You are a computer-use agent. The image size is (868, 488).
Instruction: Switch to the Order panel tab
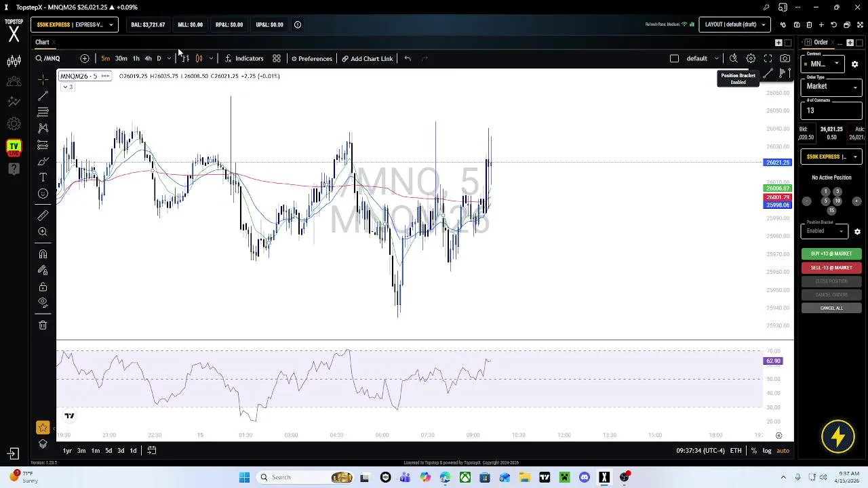[x=821, y=42]
